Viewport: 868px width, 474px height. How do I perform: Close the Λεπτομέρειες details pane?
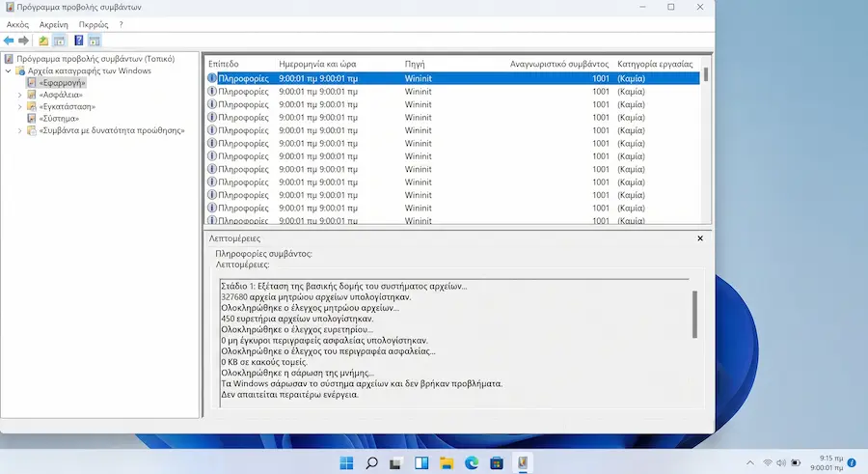(x=700, y=238)
